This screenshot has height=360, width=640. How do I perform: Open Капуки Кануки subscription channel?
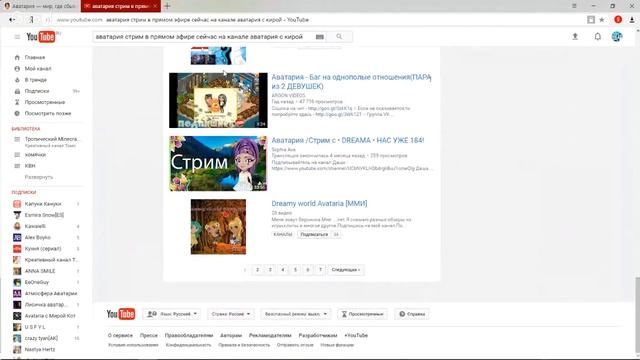[x=43, y=204]
